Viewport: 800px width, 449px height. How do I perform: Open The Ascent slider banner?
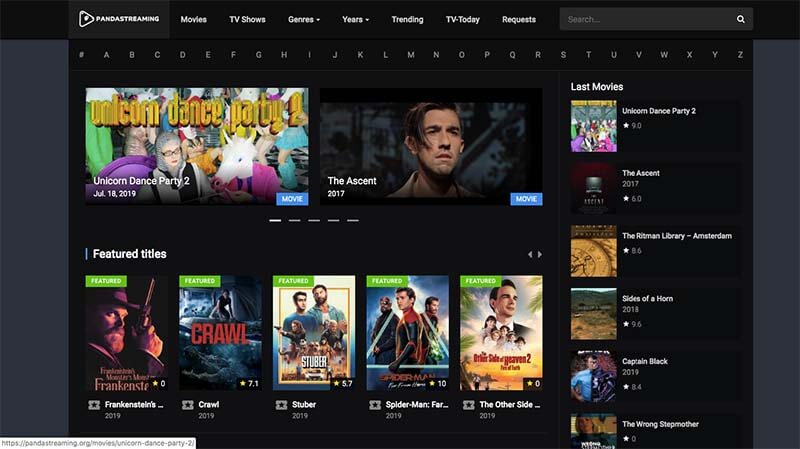(x=431, y=146)
